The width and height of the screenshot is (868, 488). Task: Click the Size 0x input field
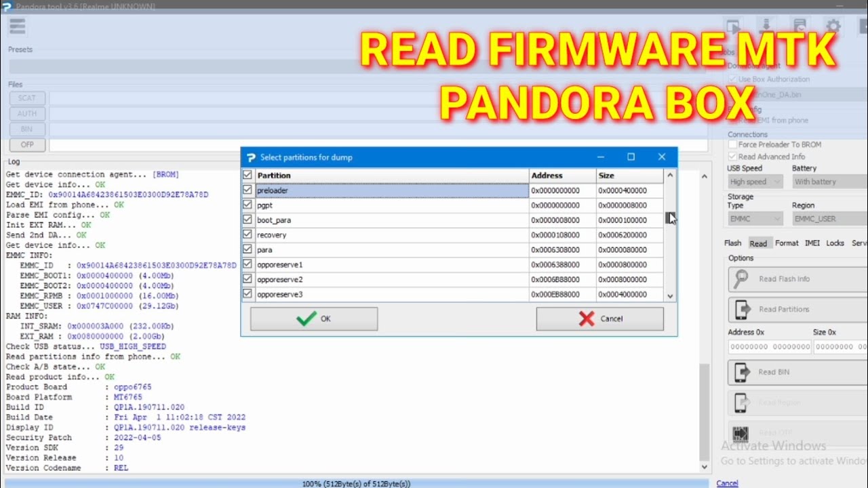[x=841, y=347]
